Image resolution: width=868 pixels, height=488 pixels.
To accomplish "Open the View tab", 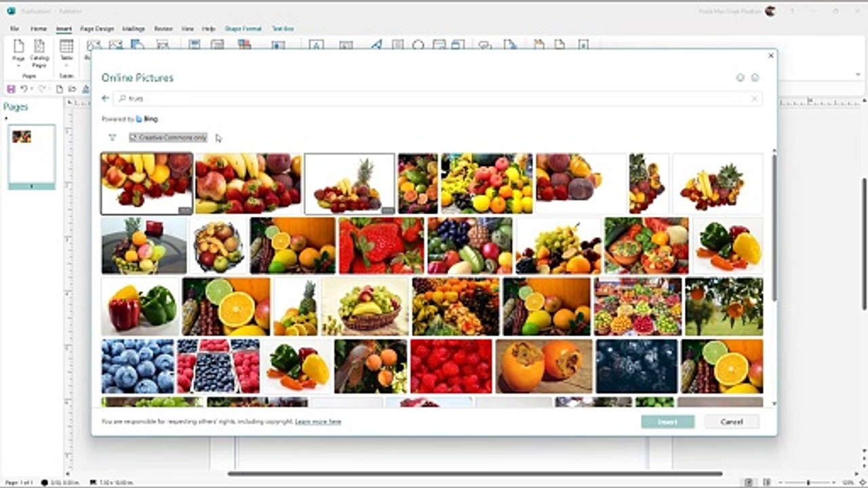I will (x=188, y=29).
